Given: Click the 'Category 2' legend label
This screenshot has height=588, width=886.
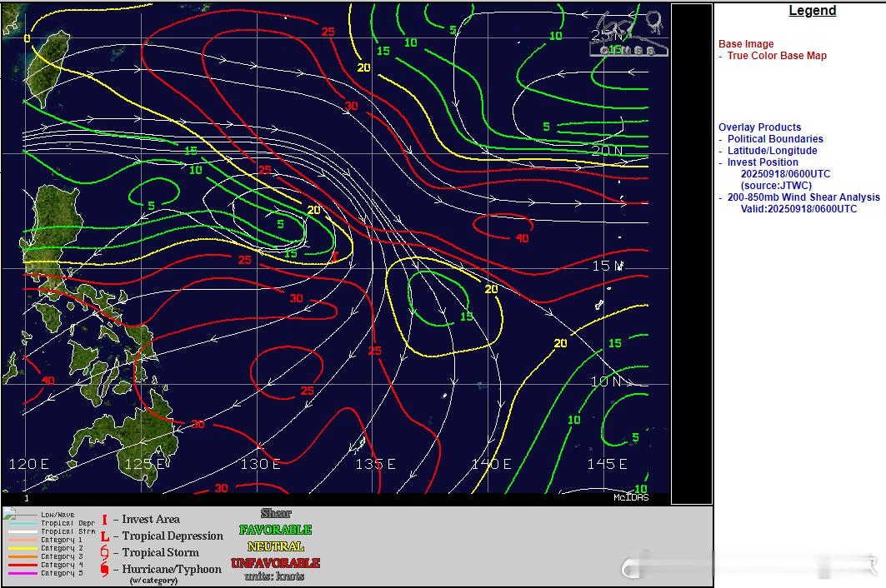Looking at the screenshot, I should point(62,548).
